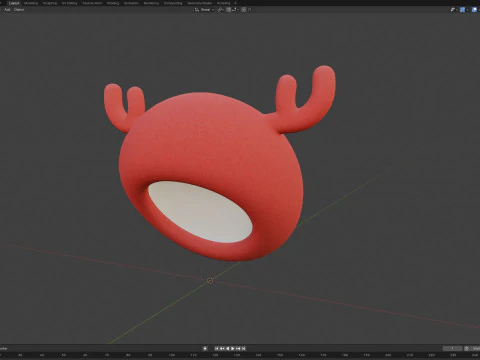Switch to the Layout workspace tab
The width and height of the screenshot is (480, 360).
pos(14,3)
